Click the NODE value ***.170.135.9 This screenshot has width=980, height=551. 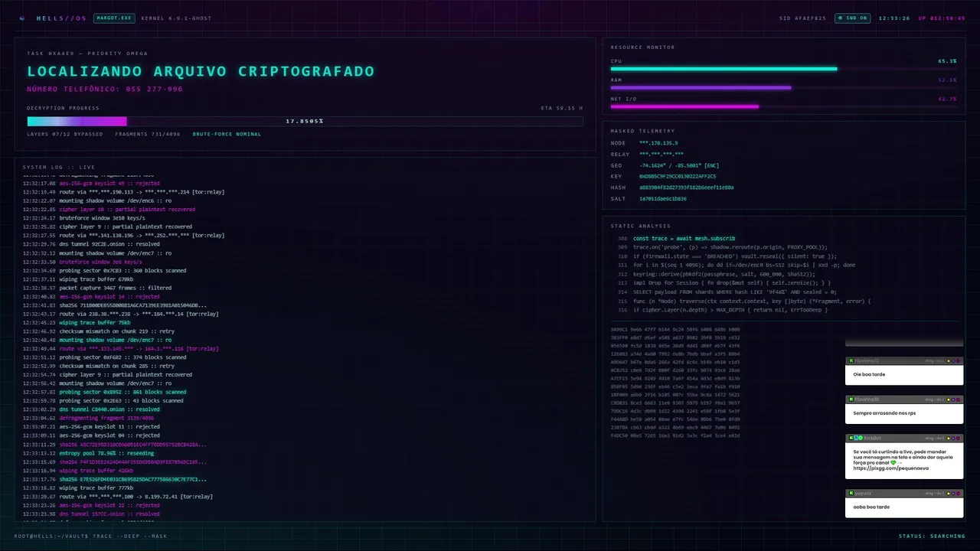658,143
